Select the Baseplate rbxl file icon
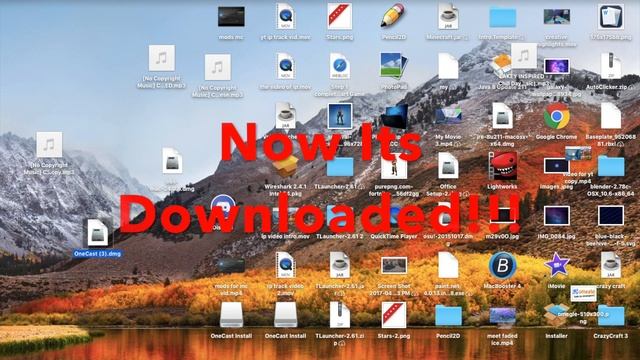The image size is (640, 360). [611, 116]
